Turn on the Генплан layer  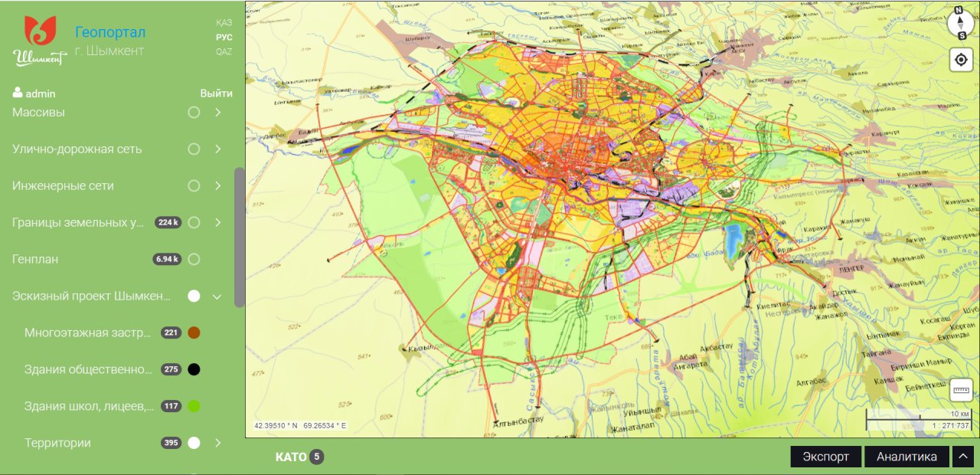(194, 259)
